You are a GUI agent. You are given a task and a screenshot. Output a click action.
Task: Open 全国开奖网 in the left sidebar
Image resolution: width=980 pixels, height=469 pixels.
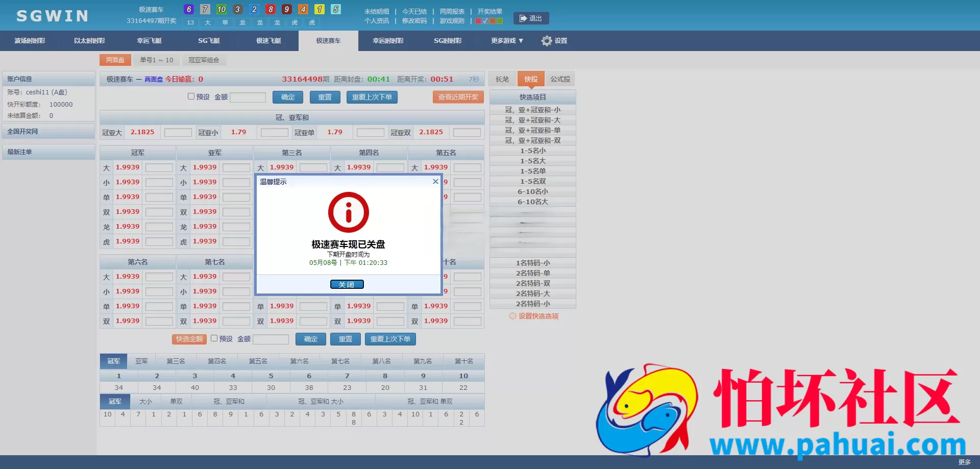tap(48, 131)
